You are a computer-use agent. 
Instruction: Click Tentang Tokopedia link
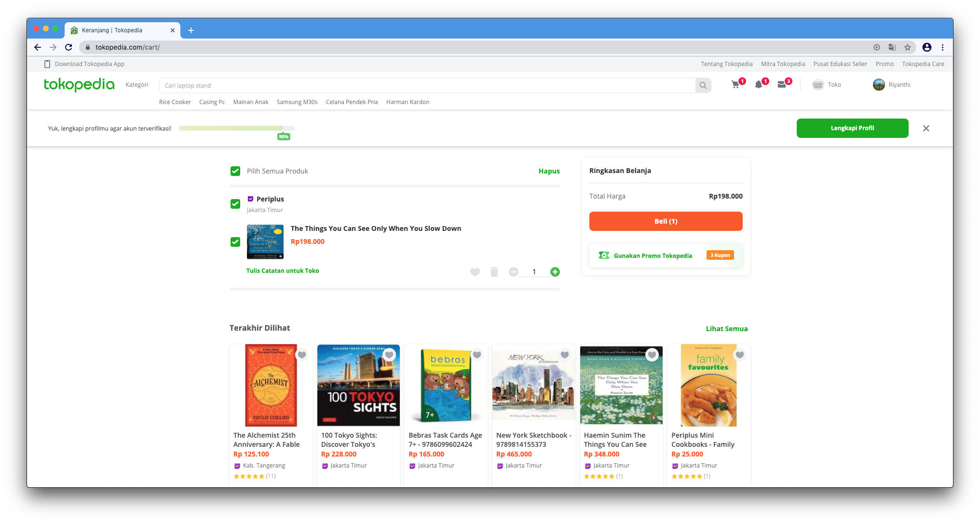click(x=727, y=64)
